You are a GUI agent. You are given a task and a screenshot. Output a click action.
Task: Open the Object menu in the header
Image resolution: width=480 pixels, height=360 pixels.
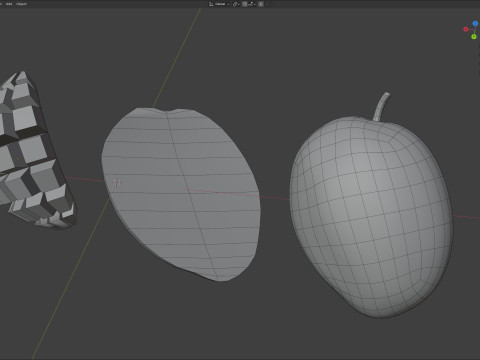pyautogui.click(x=21, y=4)
